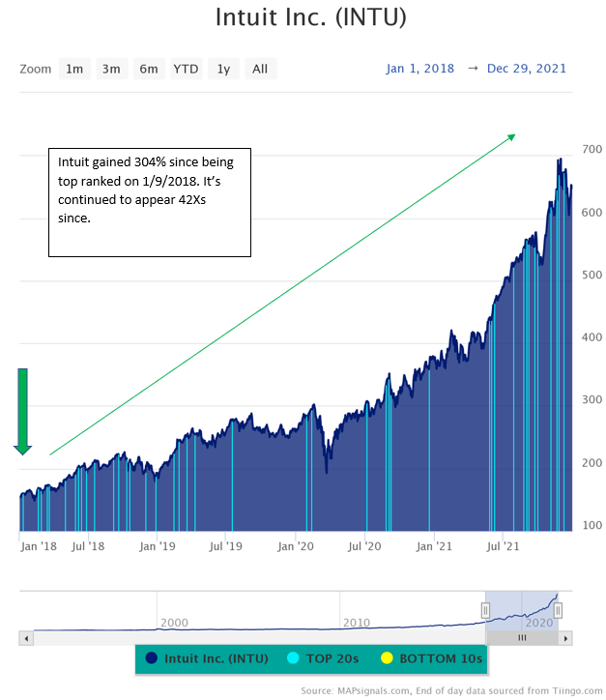Click the 200 price axis label

pyautogui.click(x=592, y=463)
